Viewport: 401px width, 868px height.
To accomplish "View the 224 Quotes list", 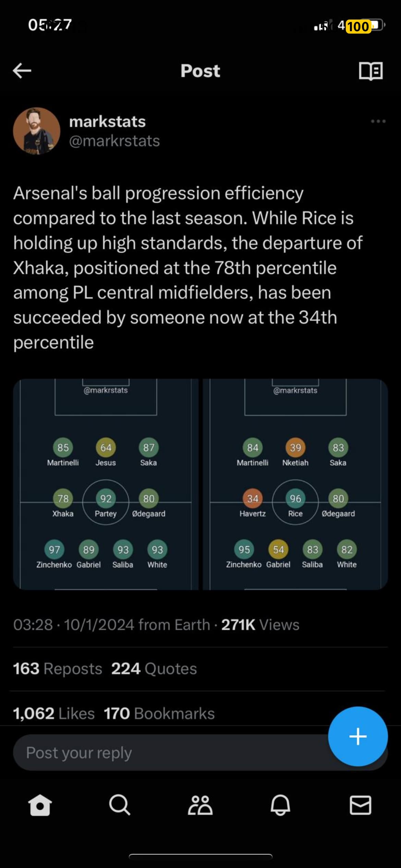I will click(154, 668).
